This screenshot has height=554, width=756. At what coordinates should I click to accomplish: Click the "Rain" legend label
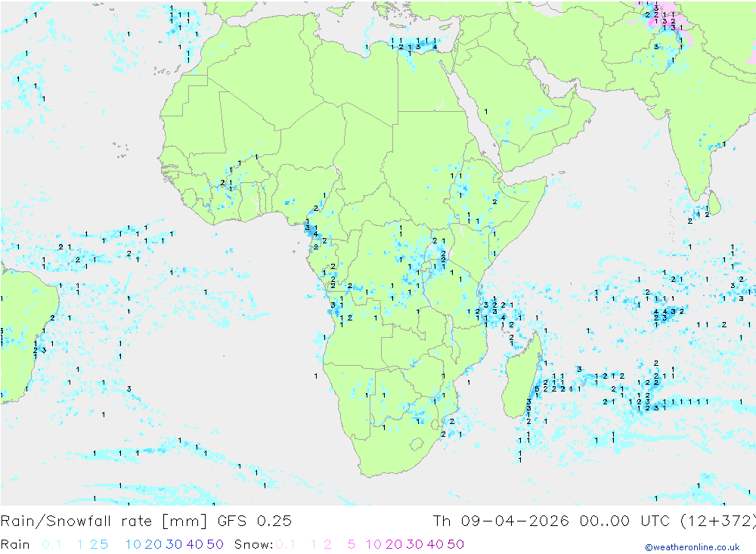(x=15, y=544)
